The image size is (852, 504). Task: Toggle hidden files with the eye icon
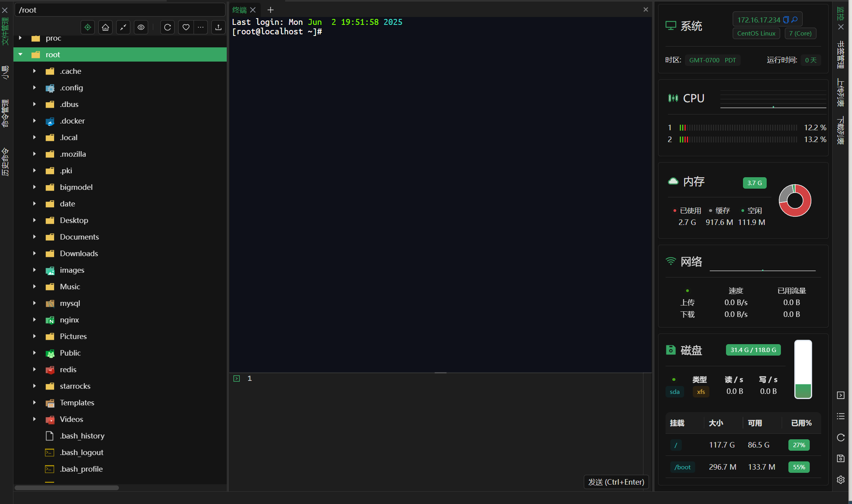(x=141, y=27)
